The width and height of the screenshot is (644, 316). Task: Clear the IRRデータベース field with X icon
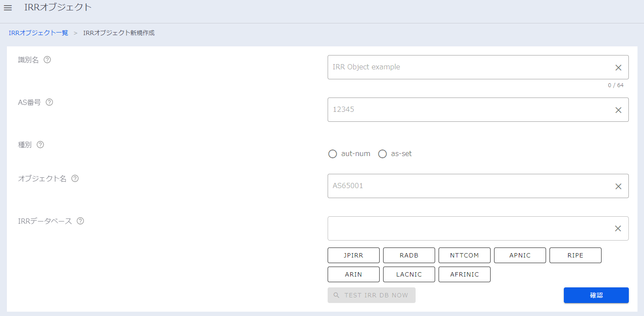point(618,228)
